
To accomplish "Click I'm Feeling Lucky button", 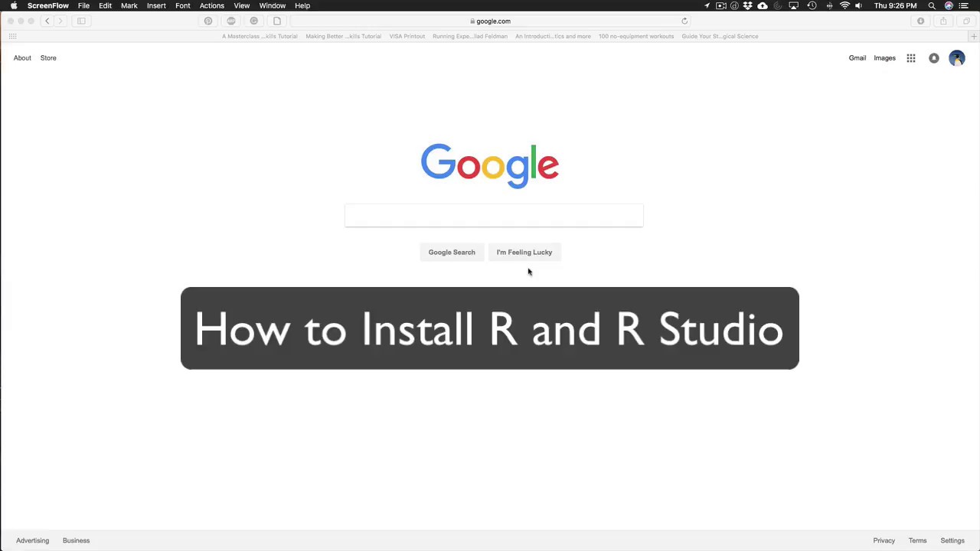I will click(x=524, y=252).
